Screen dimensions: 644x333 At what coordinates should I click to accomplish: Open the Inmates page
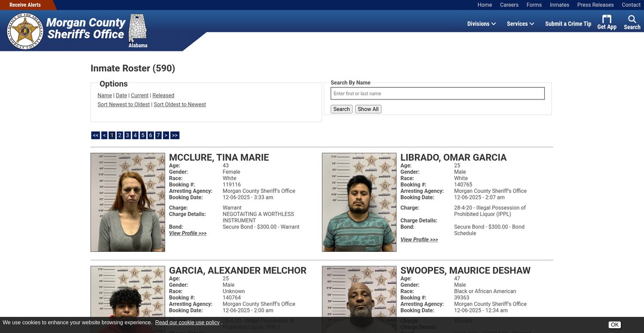(x=559, y=5)
